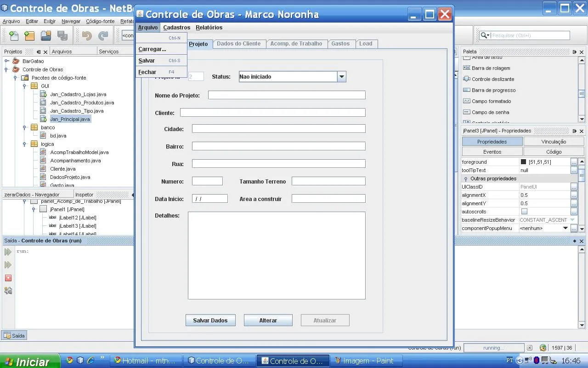
Task: Select DadosProjeto.java in the project tree
Action: (x=70, y=177)
